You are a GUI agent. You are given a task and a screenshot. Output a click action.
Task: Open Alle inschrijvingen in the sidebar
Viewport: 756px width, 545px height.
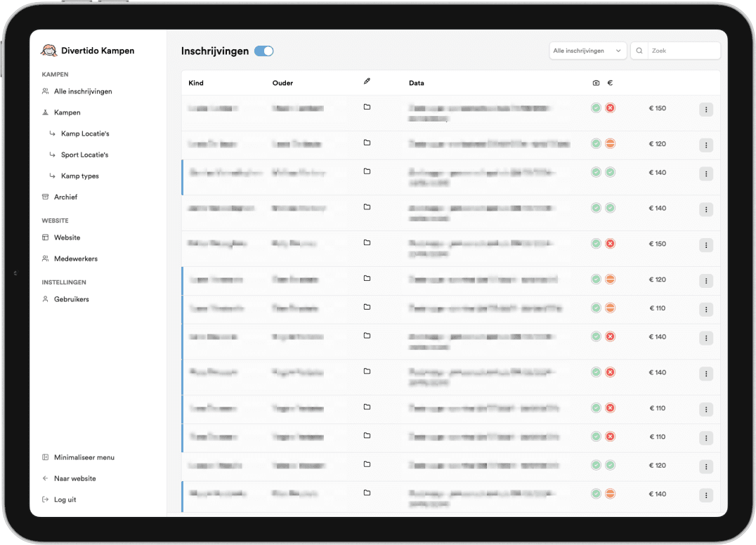pyautogui.click(x=82, y=91)
